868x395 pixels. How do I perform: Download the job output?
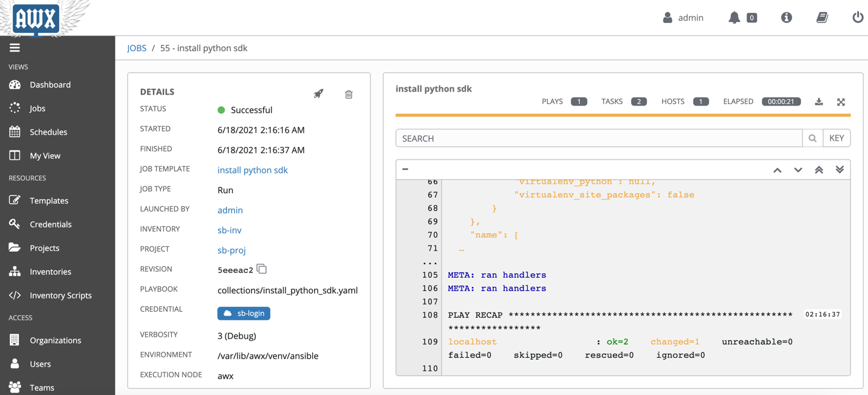coord(819,102)
